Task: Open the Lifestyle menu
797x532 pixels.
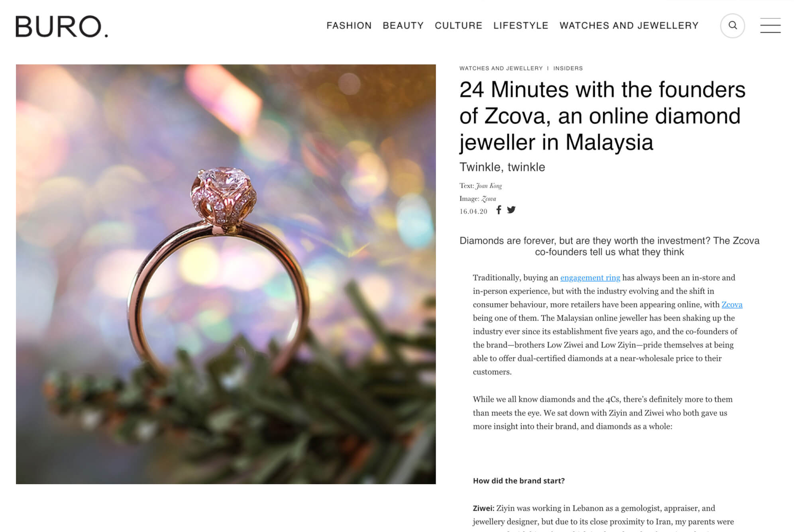Action: coord(521,26)
